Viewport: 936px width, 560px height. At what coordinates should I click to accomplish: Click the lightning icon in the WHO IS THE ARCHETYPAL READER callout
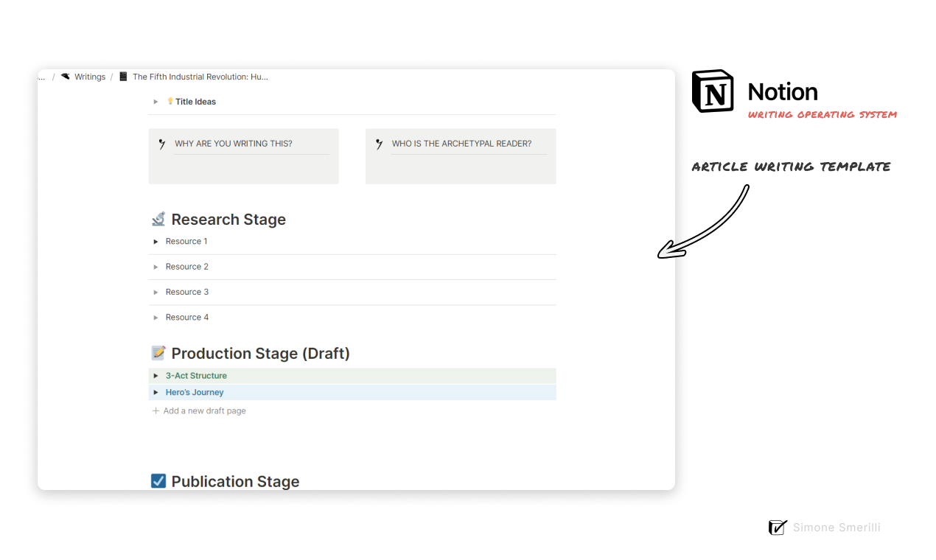[380, 143]
